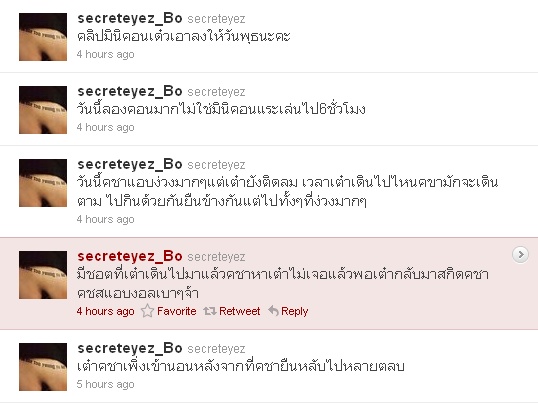Open the '5 hours ago' timestamp link
Viewport: 538px width, 403px height.
tap(105, 384)
